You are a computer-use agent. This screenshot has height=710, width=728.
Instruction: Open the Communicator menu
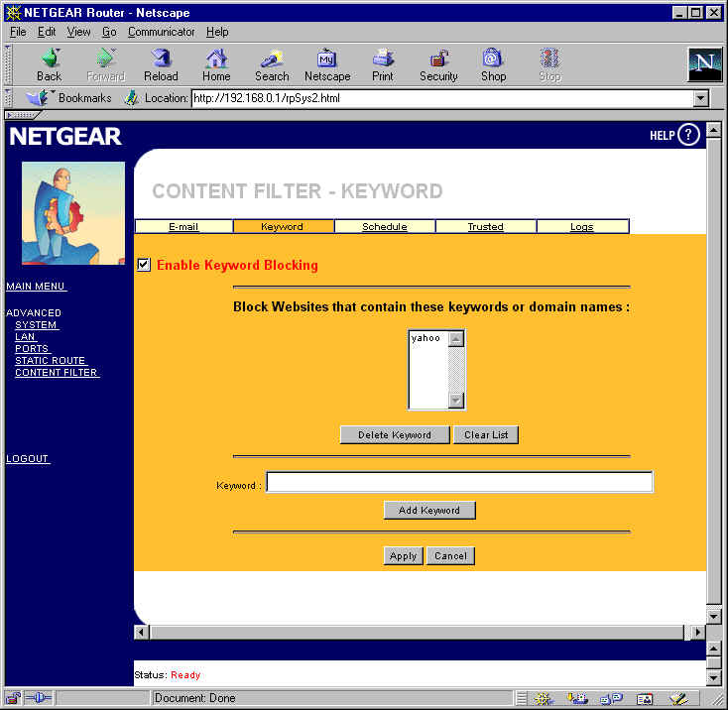(161, 32)
